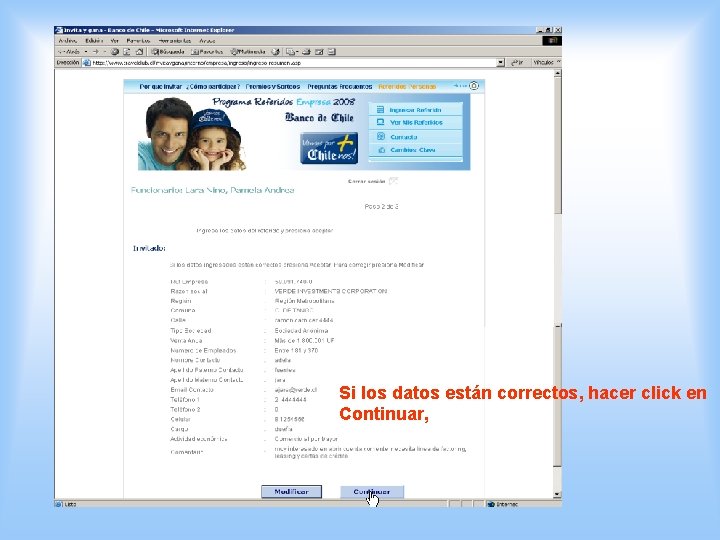
Task: Click the vertical scrollbar down arrow
Action: pyautogui.click(x=557, y=495)
